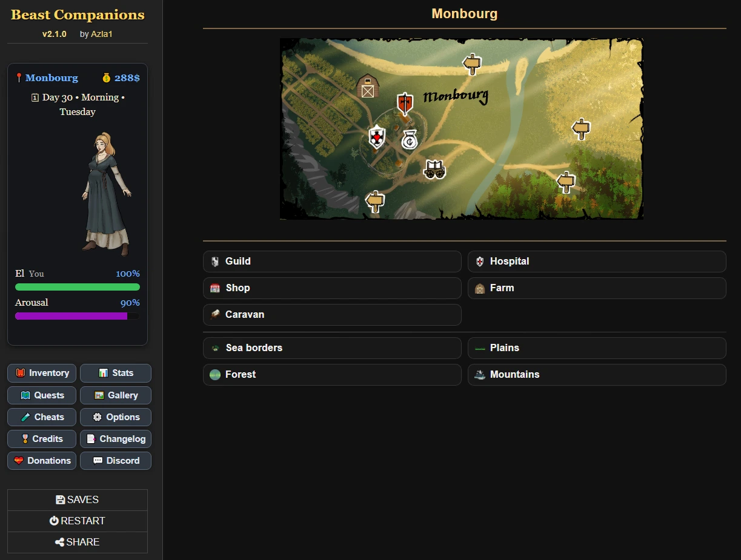Visit the Shop
Image resolution: width=741 pixels, height=560 pixels.
pos(332,288)
